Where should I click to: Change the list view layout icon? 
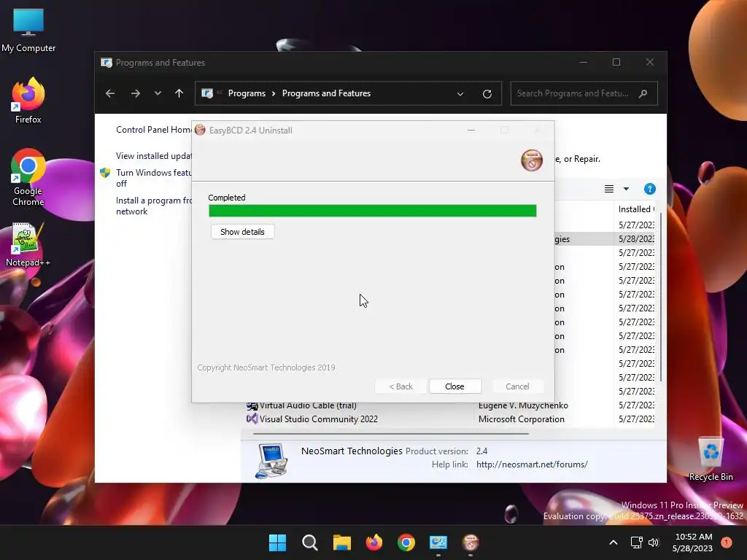609,189
